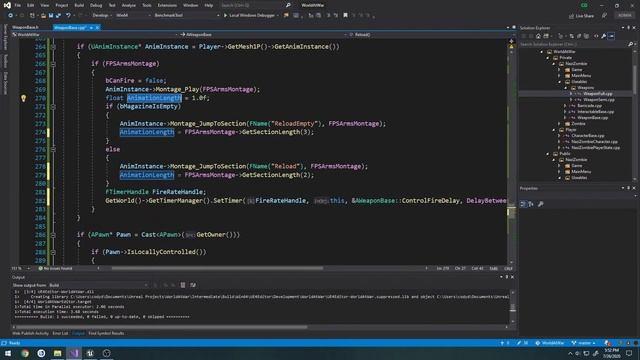
Task: Click in the Visual Studio search box
Action: [x=252, y=5]
